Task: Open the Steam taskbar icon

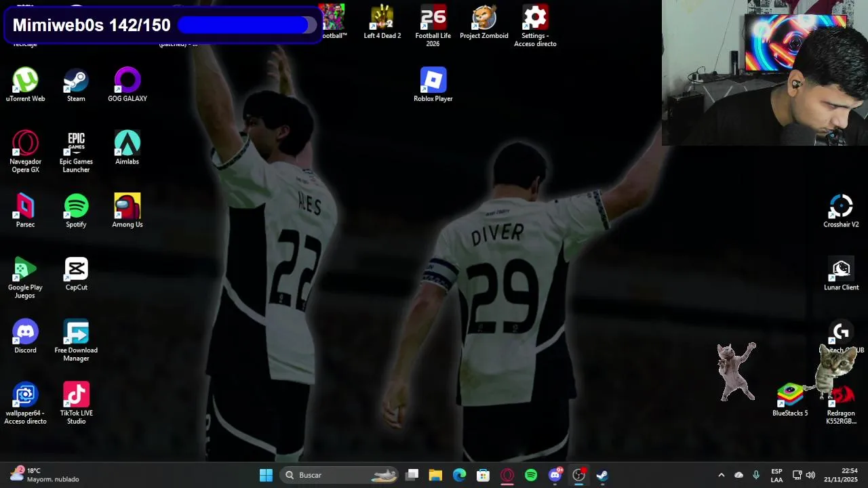Action: pos(602,475)
